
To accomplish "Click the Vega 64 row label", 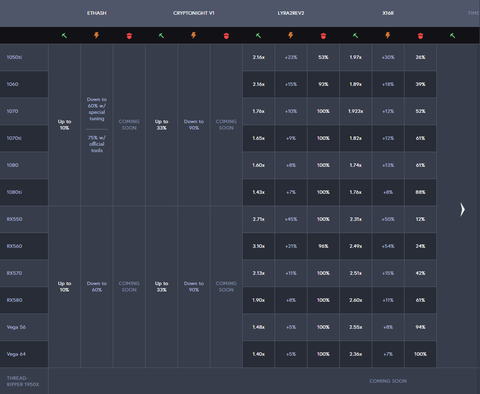I will click(x=16, y=354).
